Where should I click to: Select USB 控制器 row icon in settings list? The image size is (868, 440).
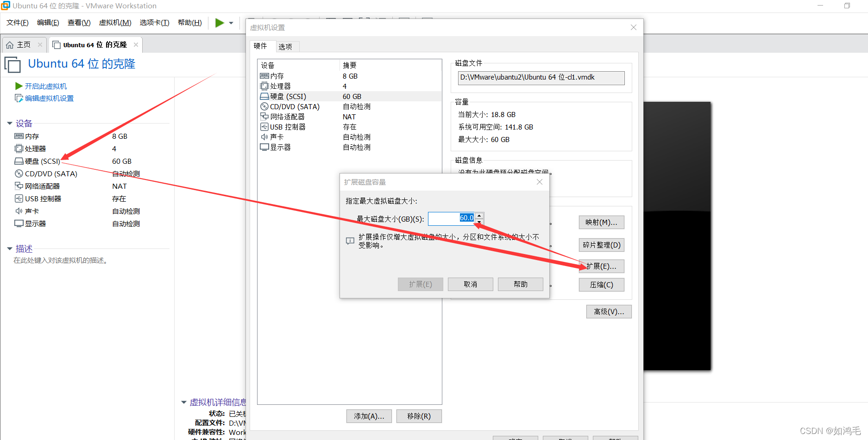tap(264, 127)
